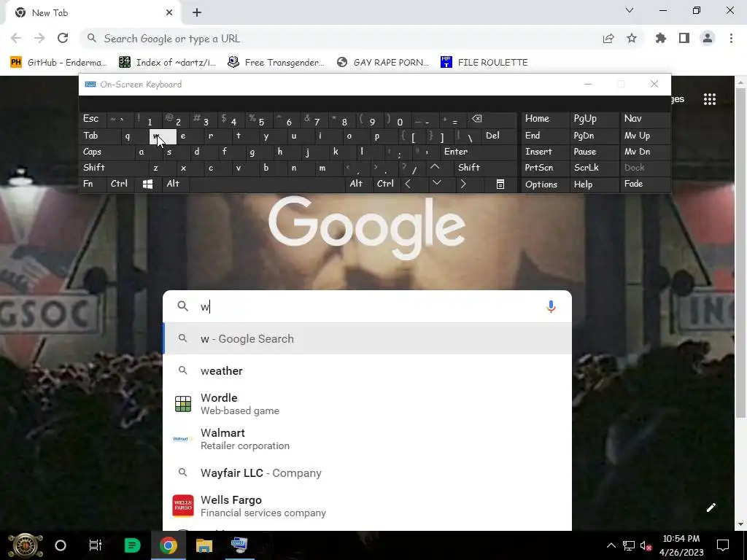The width and height of the screenshot is (747, 560).
Task: Click the Customize Chrome pencil icon
Action: 711,507
